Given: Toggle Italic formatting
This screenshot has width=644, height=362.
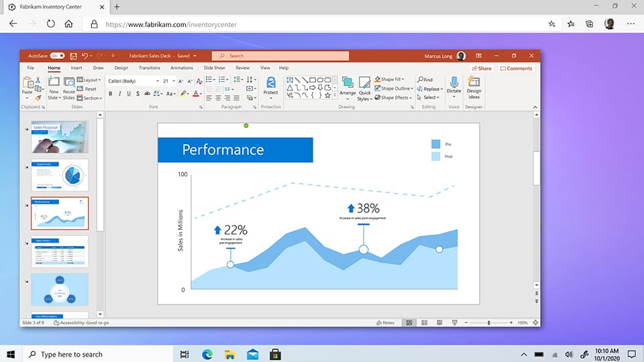Looking at the screenshot, I should tap(120, 94).
